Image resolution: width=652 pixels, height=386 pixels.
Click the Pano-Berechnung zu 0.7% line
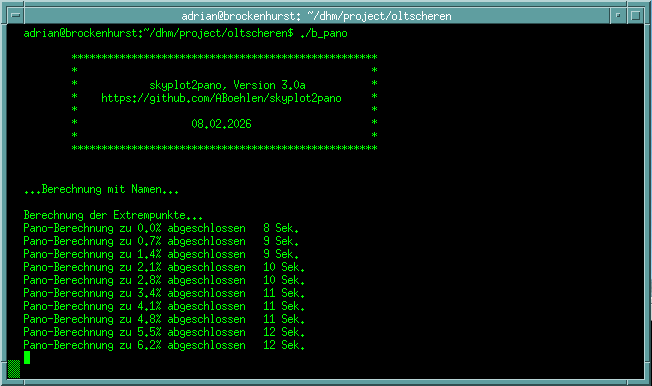(161, 241)
